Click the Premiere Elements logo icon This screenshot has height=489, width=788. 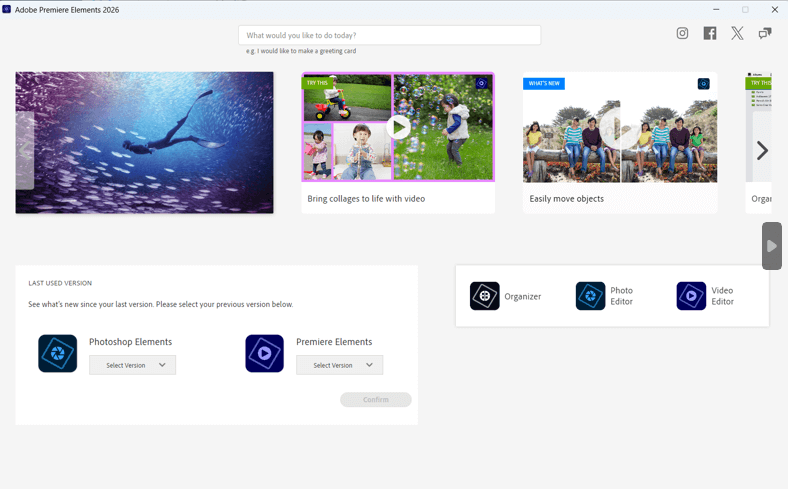pos(264,353)
